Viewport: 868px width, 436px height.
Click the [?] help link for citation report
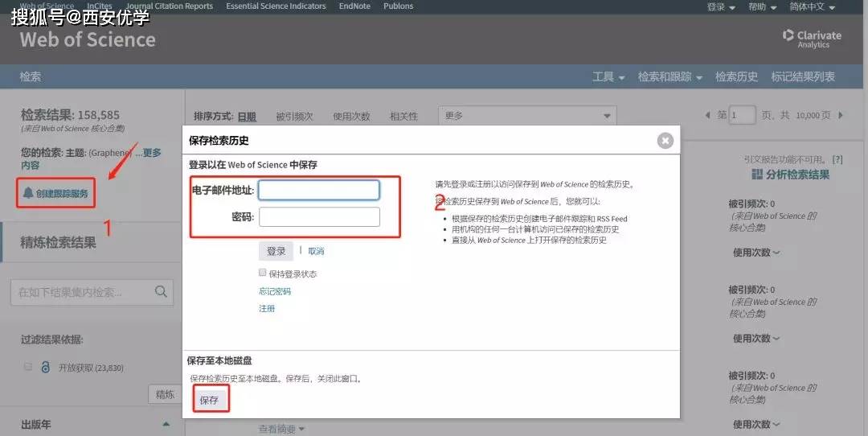(837, 159)
